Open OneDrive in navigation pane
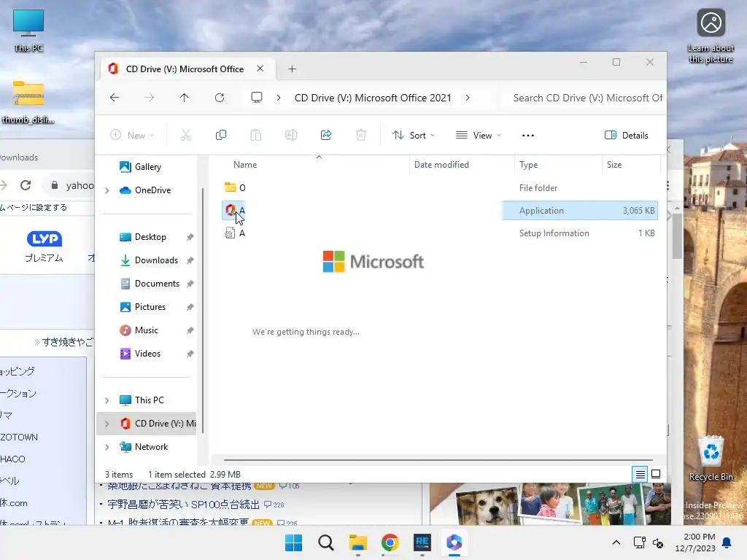The height and width of the screenshot is (560, 747). [x=152, y=190]
